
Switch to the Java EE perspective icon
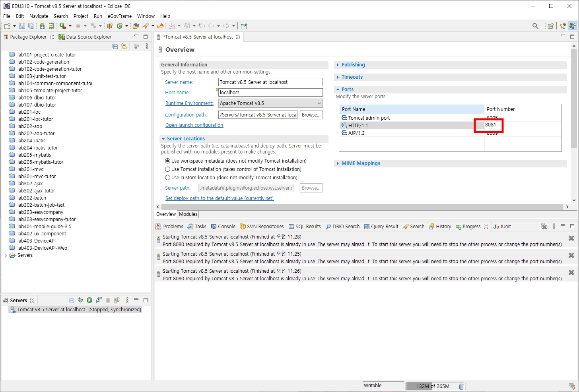coord(563,26)
